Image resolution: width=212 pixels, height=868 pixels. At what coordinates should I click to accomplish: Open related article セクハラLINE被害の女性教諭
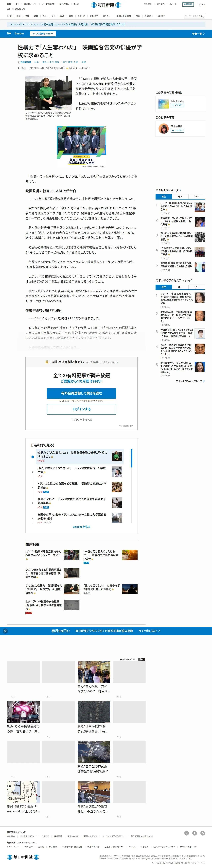tap(44, 605)
